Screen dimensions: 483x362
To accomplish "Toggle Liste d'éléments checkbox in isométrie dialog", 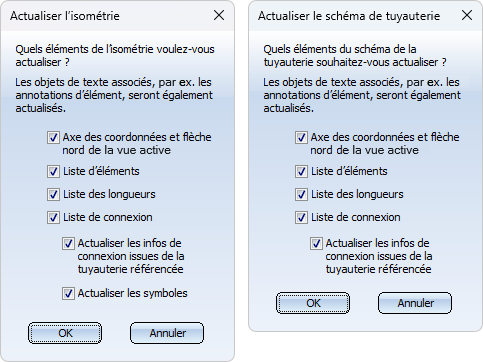I will point(53,171).
